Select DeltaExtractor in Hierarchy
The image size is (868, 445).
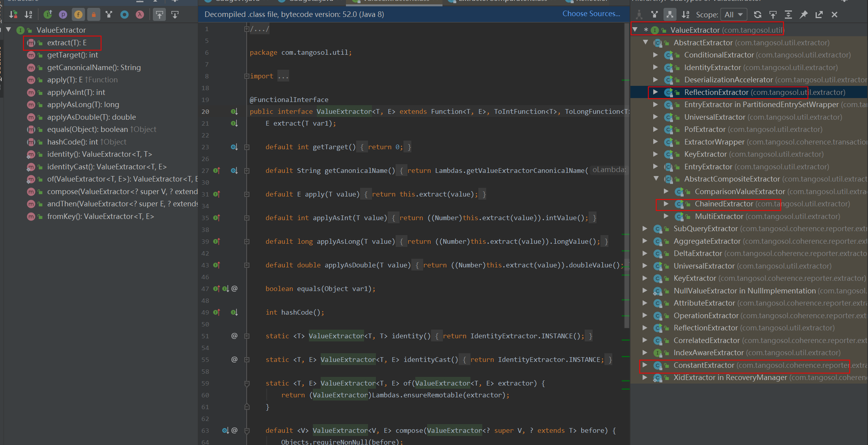[698, 253]
